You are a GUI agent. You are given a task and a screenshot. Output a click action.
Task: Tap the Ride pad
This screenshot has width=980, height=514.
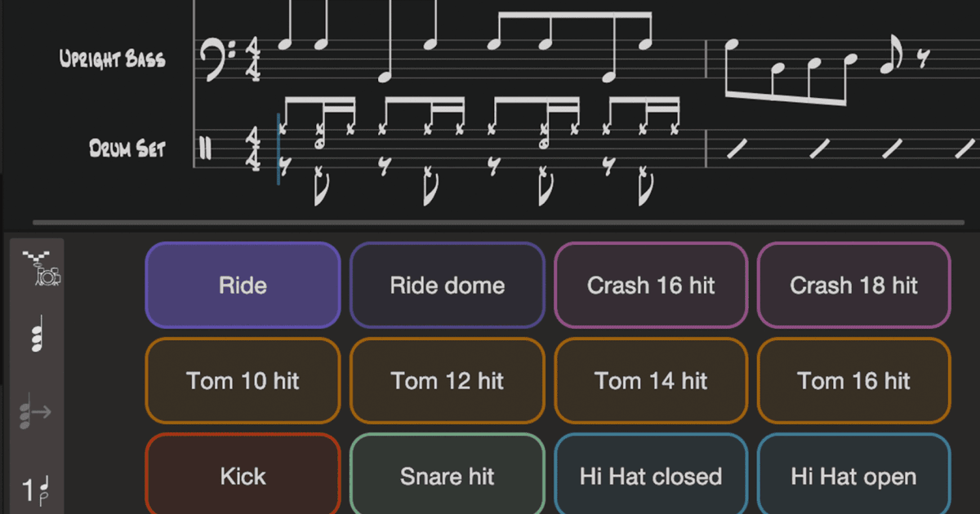click(243, 286)
